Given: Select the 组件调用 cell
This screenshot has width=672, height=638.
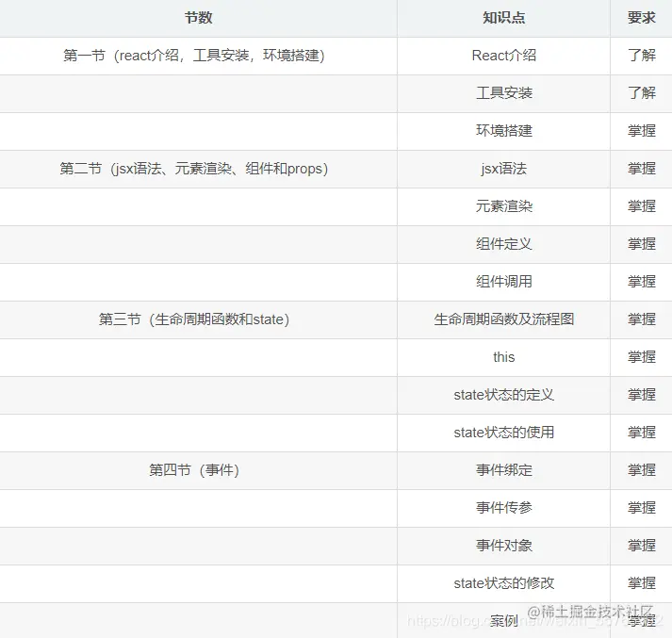Looking at the screenshot, I should coord(503,282).
